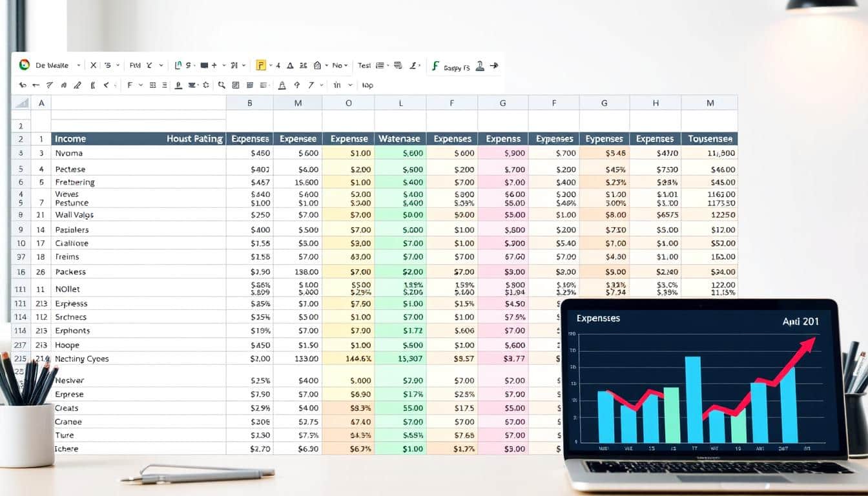The height and width of the screenshot is (496, 868).
Task: Click the curved undo arrow icon
Action: point(23,85)
